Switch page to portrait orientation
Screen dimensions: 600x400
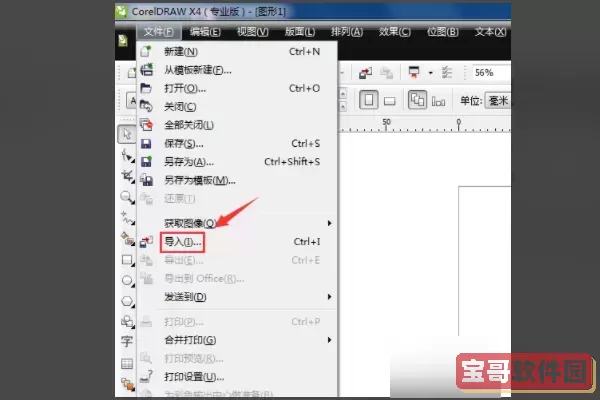(368, 100)
